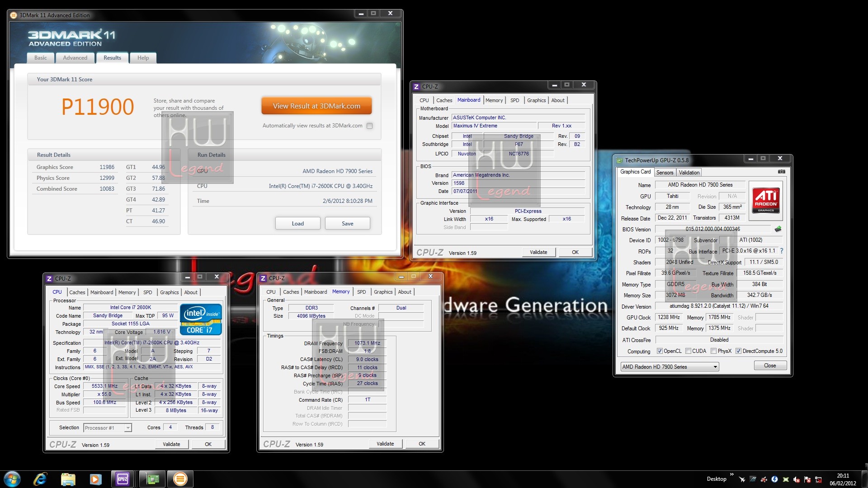The width and height of the screenshot is (868, 488).
Task: Open About tab in the CPU-Z Mainboard window
Action: click(558, 100)
